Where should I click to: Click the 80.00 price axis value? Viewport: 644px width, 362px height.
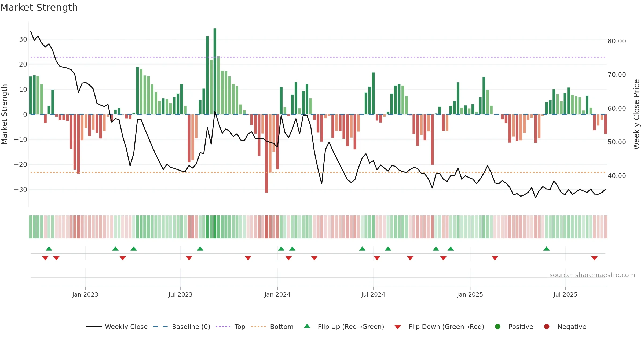tap(617, 41)
